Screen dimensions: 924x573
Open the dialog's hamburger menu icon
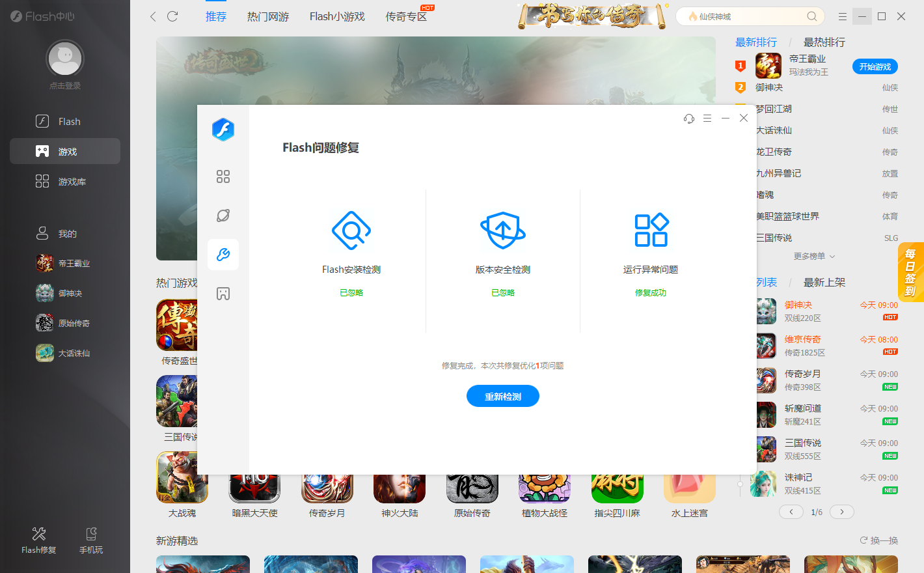707,119
